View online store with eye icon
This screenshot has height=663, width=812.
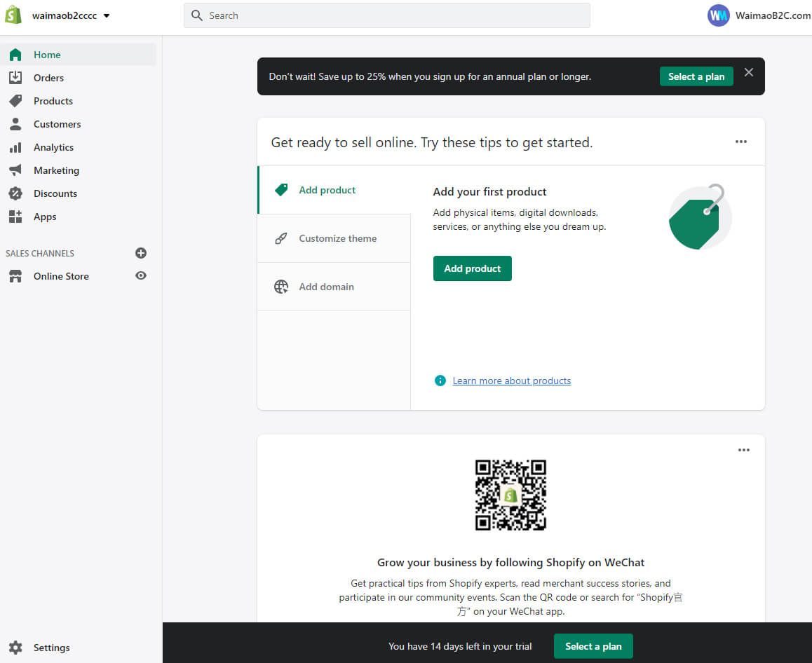pos(141,276)
